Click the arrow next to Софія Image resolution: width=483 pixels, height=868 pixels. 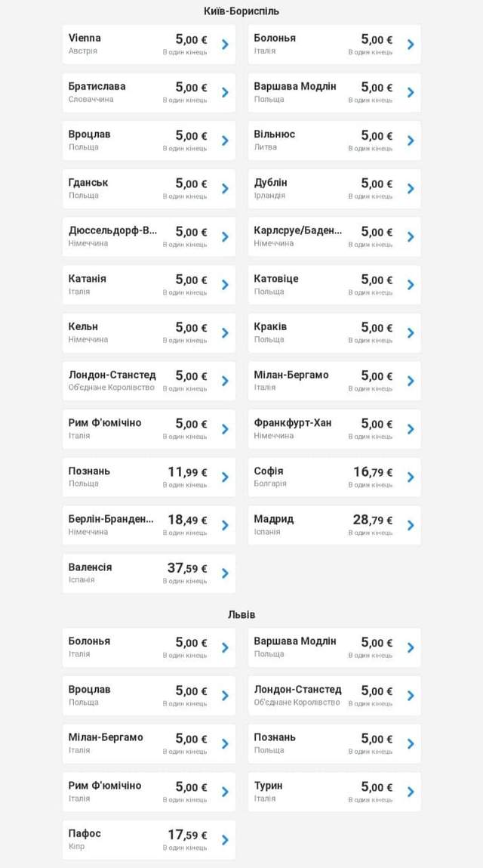(411, 477)
